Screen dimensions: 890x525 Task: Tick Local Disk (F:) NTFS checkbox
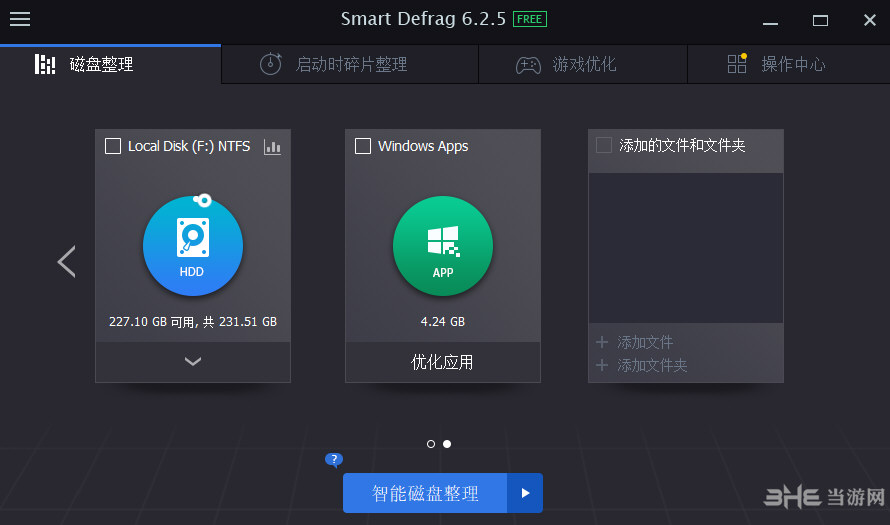[x=113, y=146]
